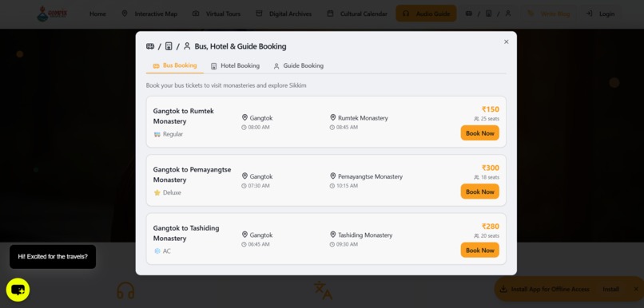Click the hotel icon in the top navbar

tap(488, 14)
